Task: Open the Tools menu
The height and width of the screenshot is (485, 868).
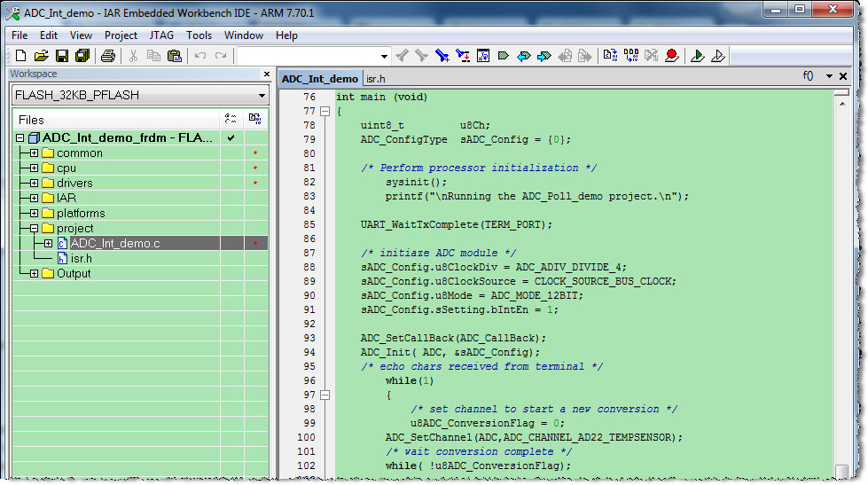Action: tap(199, 35)
